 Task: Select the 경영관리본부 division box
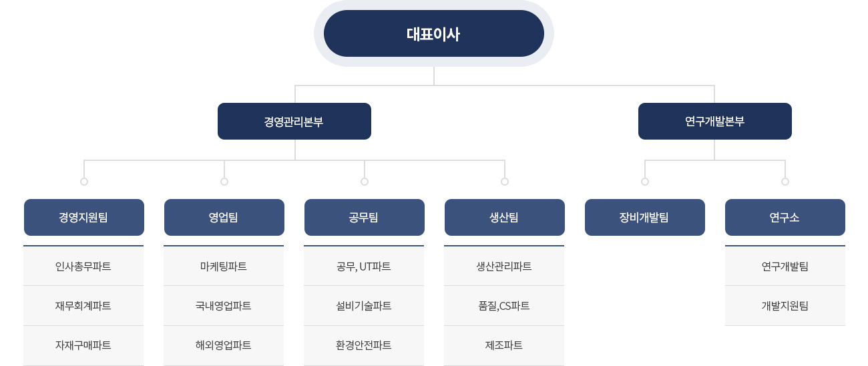(x=294, y=121)
